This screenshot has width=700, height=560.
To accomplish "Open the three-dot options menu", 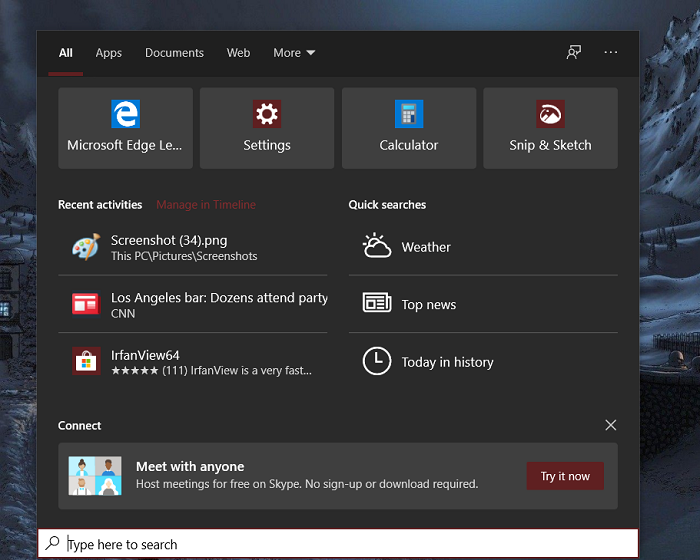I will point(611,53).
